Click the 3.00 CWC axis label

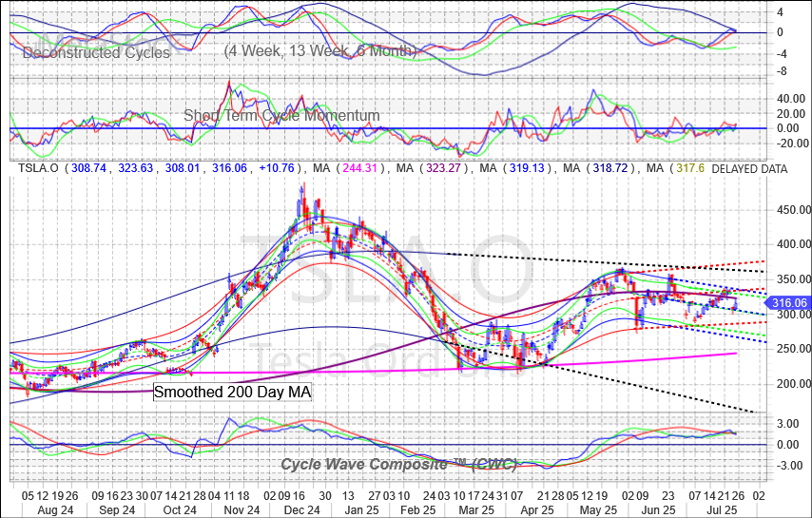coord(787,424)
